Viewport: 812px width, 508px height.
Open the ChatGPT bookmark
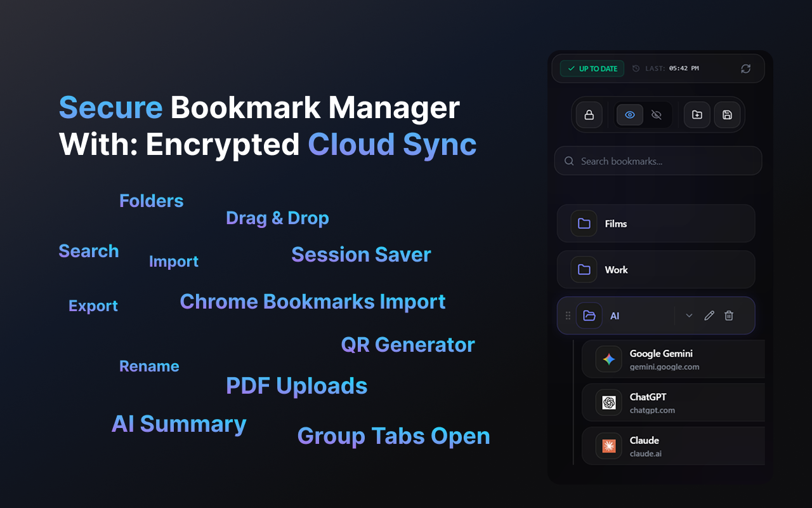[x=672, y=403]
